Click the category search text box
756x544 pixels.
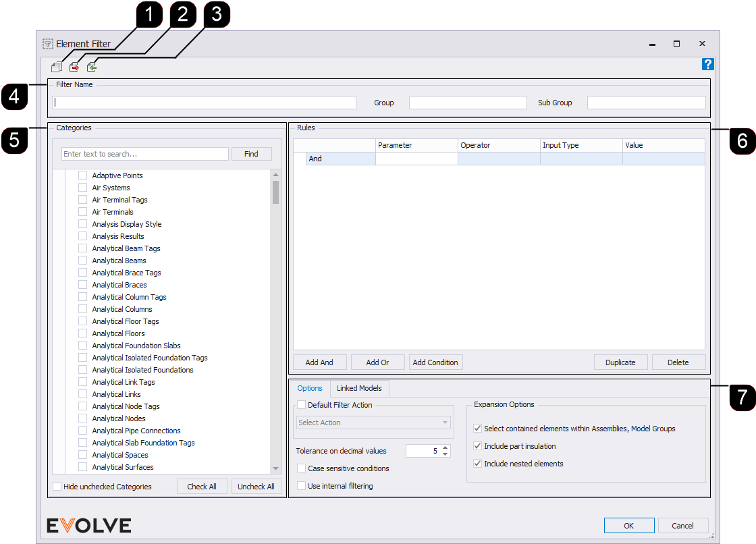(145, 154)
